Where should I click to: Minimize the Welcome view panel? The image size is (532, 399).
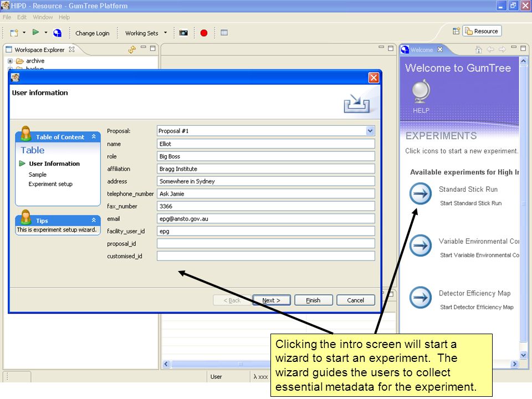(514, 48)
